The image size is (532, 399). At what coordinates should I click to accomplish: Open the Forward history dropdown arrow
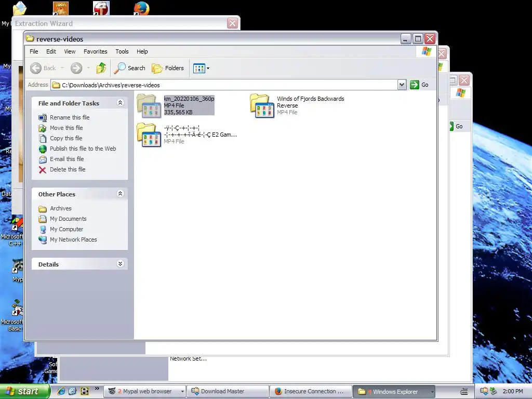pos(88,68)
